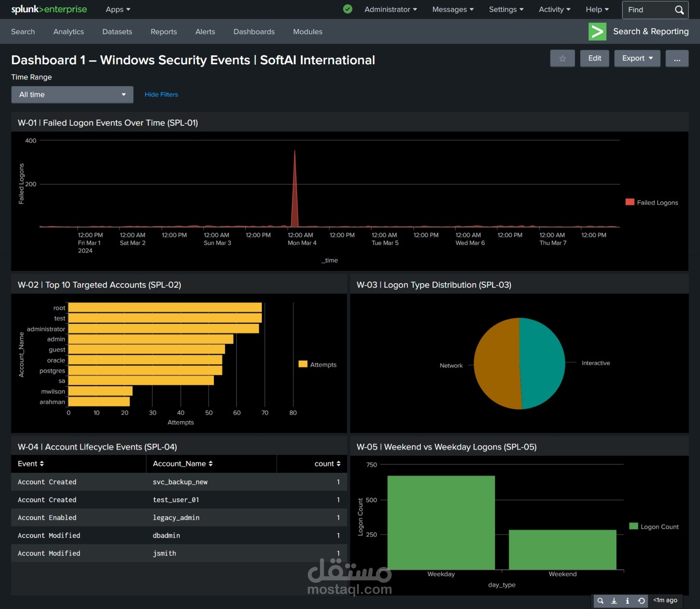The height and width of the screenshot is (609, 700).
Task: Click the Interactive teal pie slice
Action: point(543,363)
